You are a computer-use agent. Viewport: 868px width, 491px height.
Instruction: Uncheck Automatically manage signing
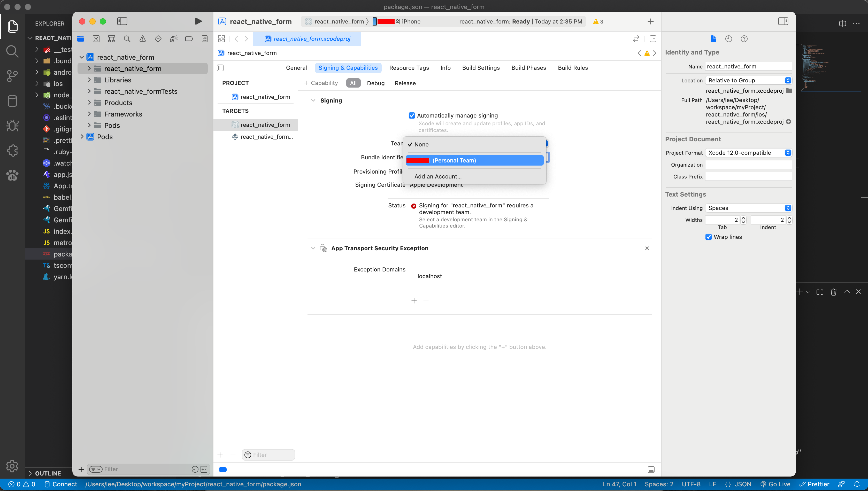coord(412,115)
